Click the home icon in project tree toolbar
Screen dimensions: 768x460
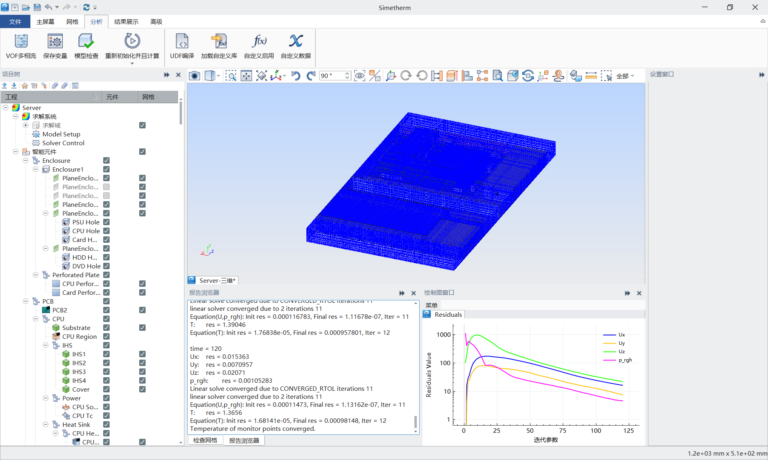coord(24,86)
